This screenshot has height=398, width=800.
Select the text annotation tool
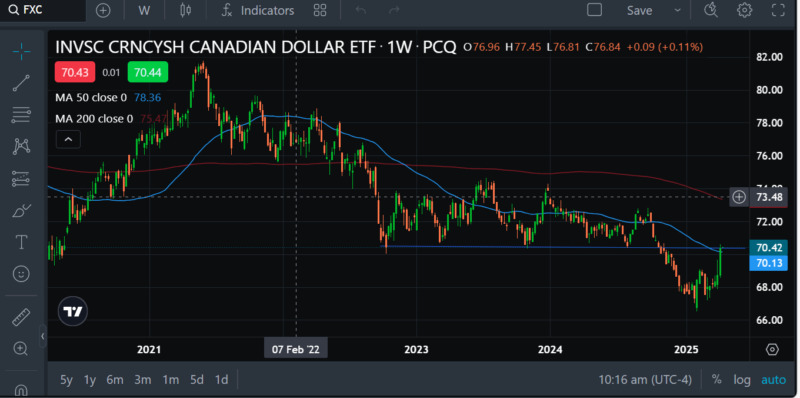(21, 242)
